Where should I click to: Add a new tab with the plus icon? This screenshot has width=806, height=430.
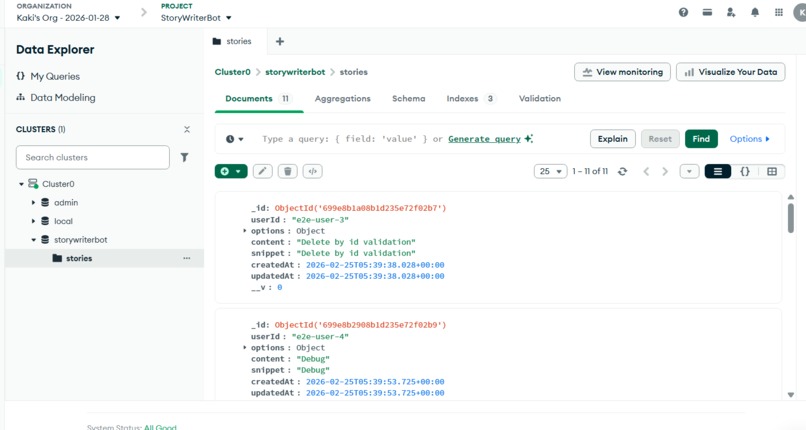click(280, 42)
